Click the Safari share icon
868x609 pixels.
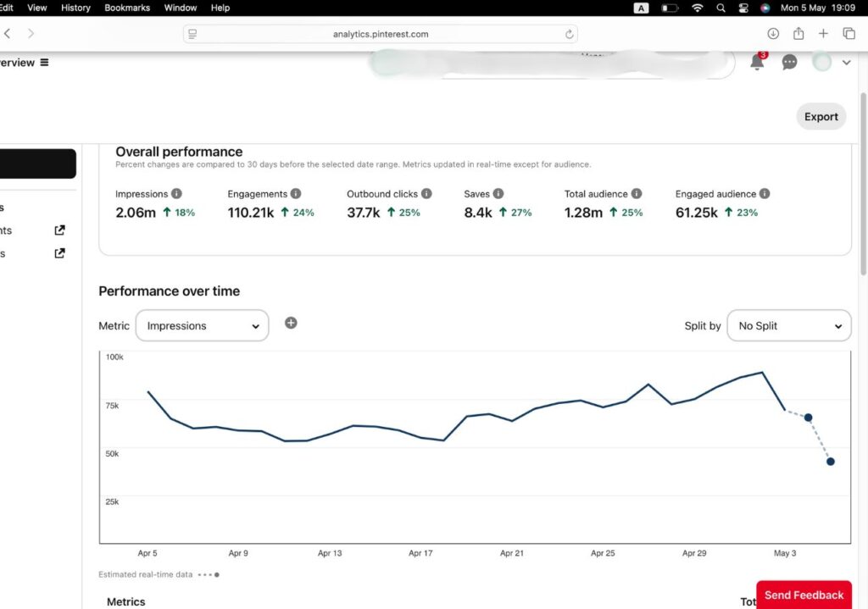point(798,34)
